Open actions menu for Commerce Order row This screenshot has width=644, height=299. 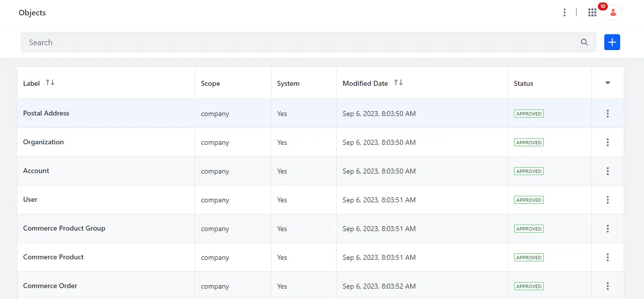tap(608, 286)
